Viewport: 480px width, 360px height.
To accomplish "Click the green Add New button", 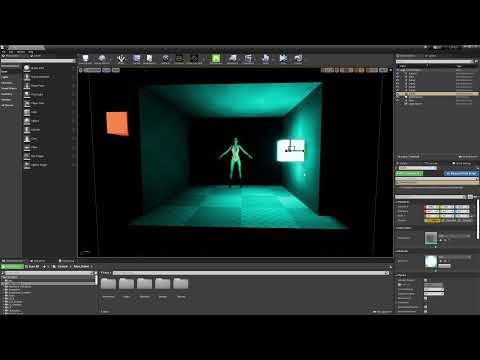I will pos(12,267).
